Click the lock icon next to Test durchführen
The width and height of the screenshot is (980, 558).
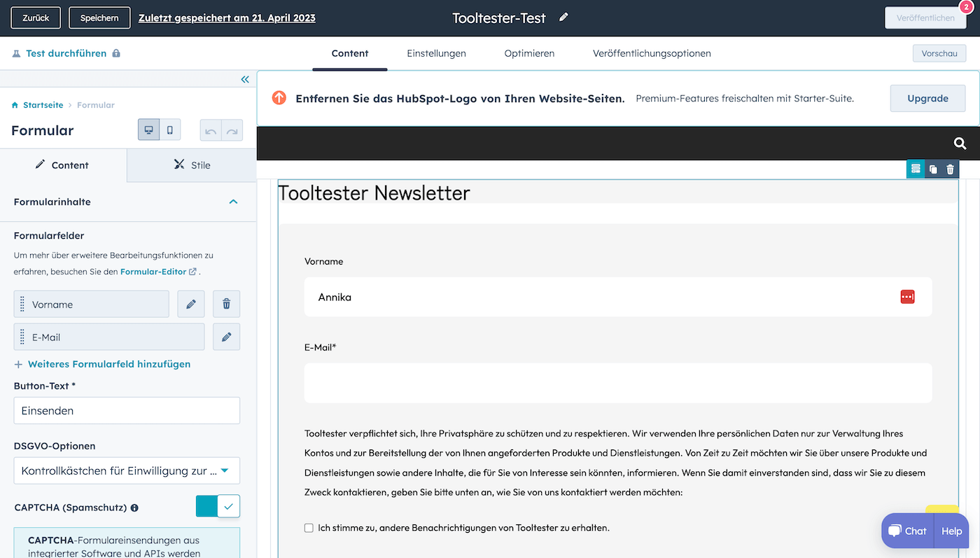coord(116,53)
